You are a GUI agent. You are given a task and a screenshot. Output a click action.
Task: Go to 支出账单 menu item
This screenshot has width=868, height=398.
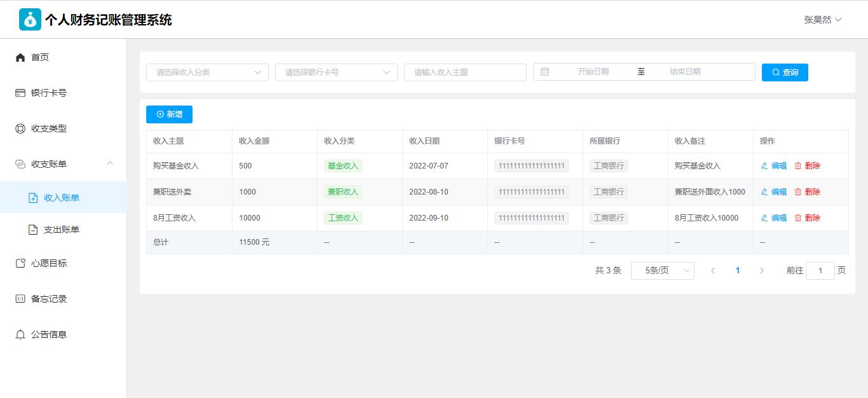click(62, 230)
